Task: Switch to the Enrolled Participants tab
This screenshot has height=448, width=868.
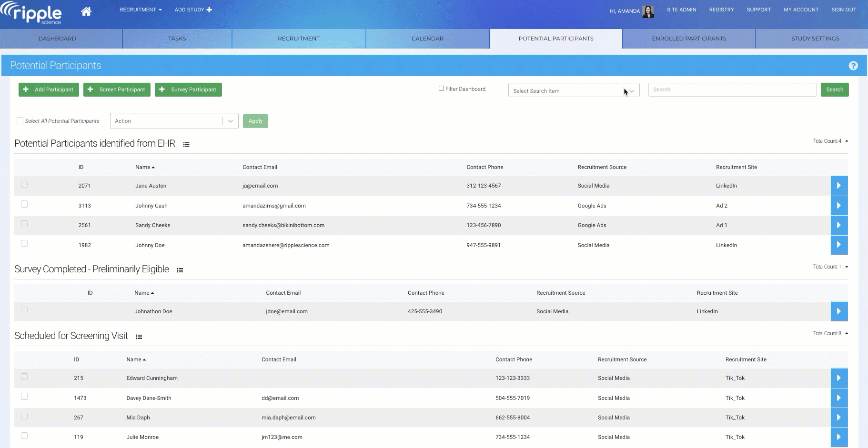Action: (x=689, y=39)
